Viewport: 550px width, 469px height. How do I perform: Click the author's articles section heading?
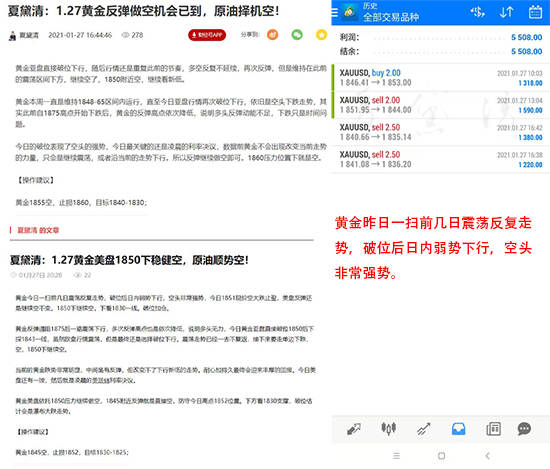click(x=38, y=230)
